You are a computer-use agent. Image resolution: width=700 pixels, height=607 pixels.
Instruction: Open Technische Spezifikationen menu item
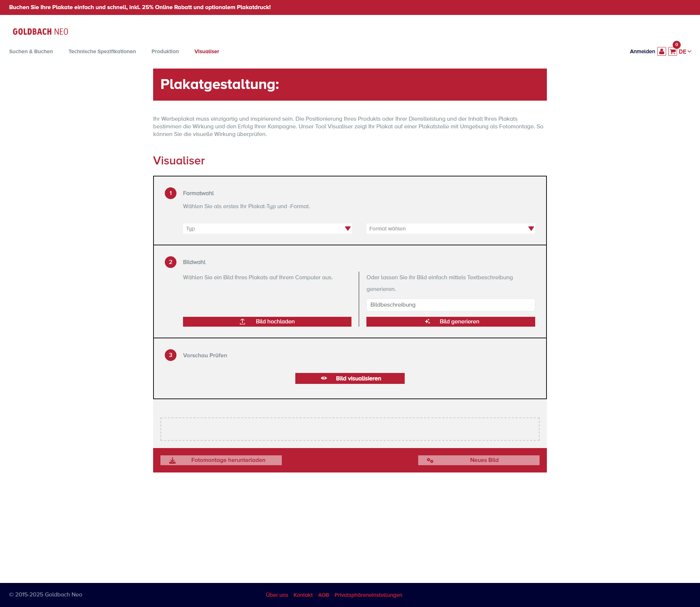tap(102, 51)
